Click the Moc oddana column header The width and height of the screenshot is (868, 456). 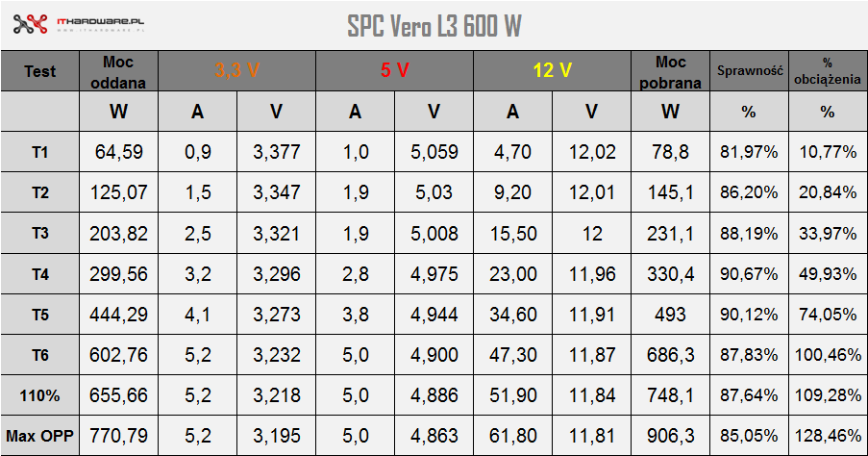coord(118,70)
